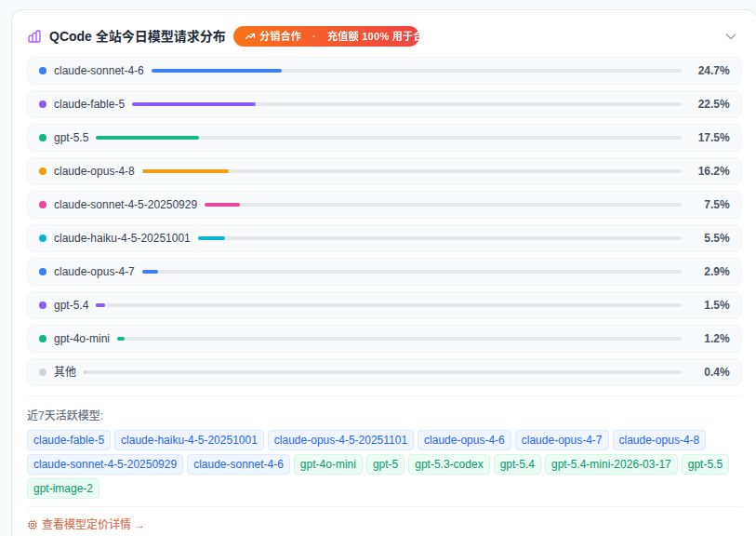Screen dimensions: 756x536
Task: Click the 近7天活跃模型 heading
Action: (x=65, y=415)
